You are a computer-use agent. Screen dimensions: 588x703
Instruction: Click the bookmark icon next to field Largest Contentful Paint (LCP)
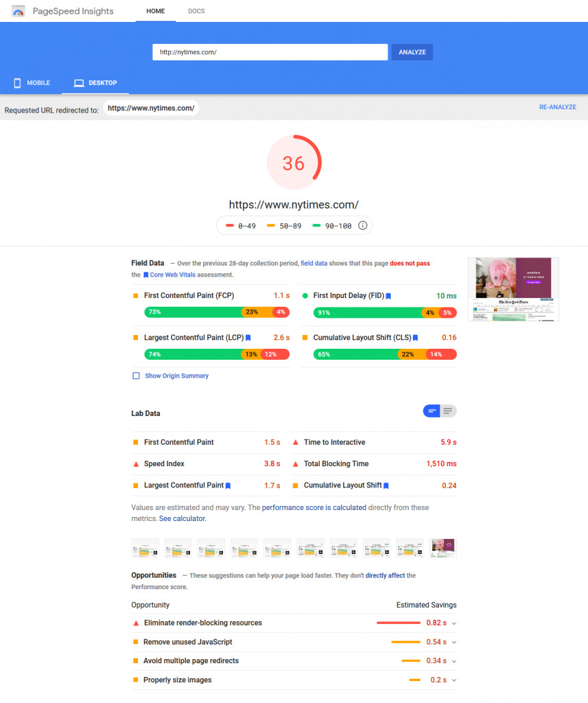point(248,338)
